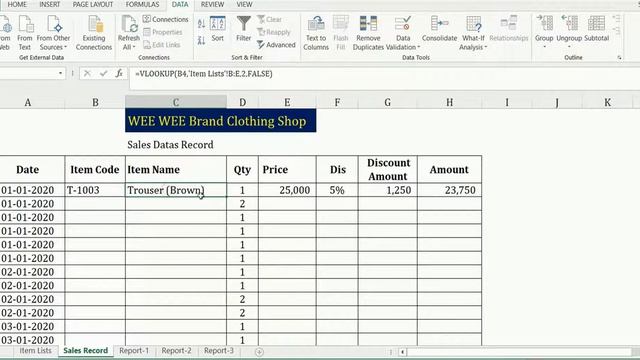Select column C header
Screen dimensions: 640x360
[x=176, y=102]
